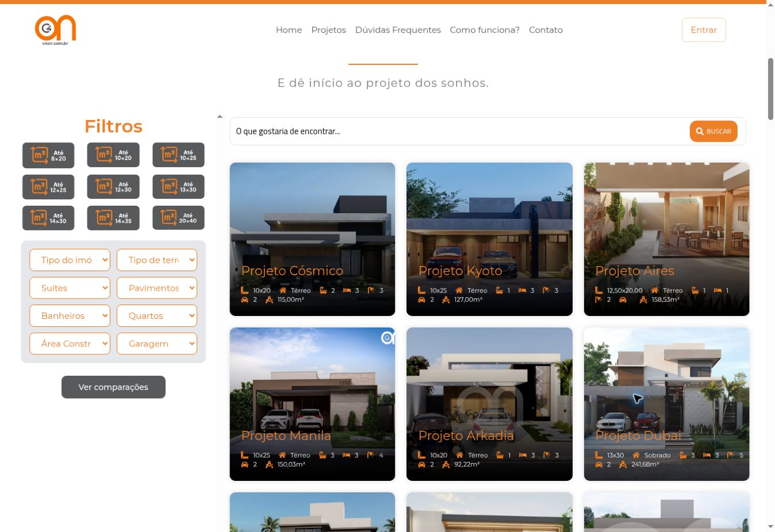
Task: Select the Até 8x20 lot size filter
Action: [48, 155]
